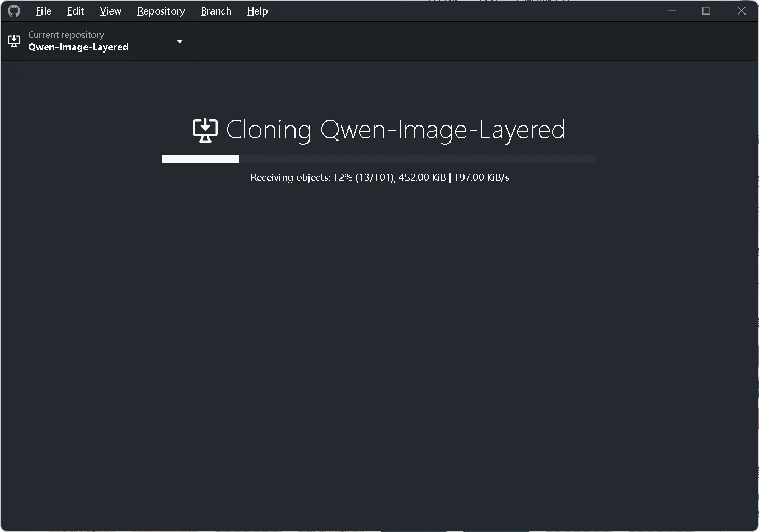
Task: Click the Cloning Qwen-Image-Layered heading
Action: (x=395, y=130)
